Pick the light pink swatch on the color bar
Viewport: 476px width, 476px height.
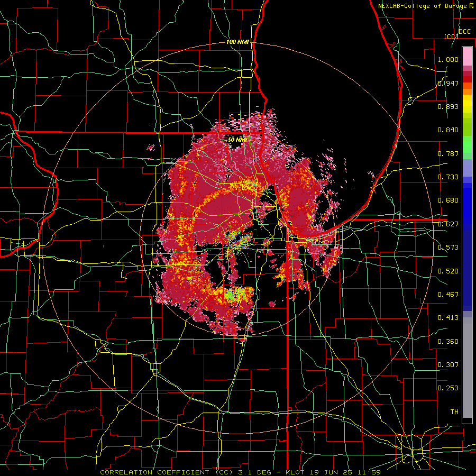pos(467,56)
